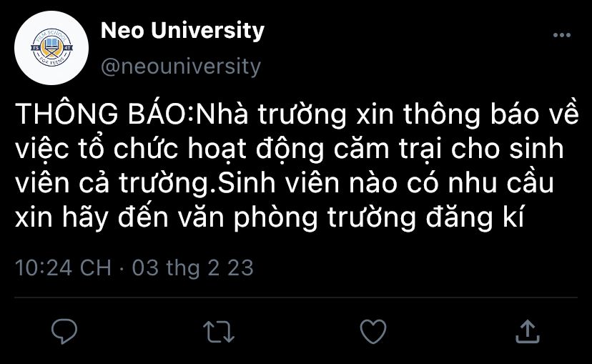The width and height of the screenshot is (592, 364).
Task: Tap the speech bubble comment icon
Action: pos(64,331)
